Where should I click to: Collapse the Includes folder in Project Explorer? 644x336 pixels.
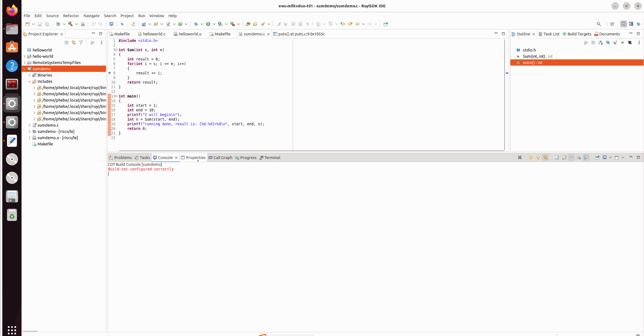pos(29,81)
